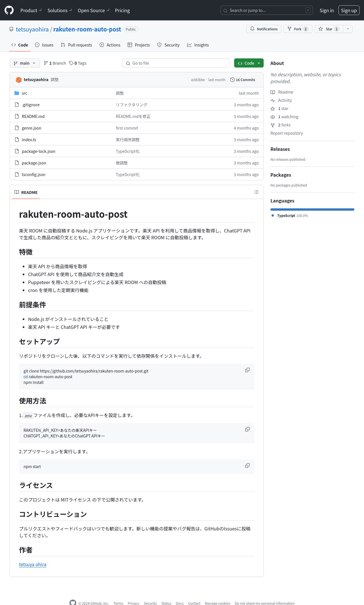Image resolution: width=364 pixels, height=605 pixels.
Task: Open the src folder icon
Action: coord(17,93)
